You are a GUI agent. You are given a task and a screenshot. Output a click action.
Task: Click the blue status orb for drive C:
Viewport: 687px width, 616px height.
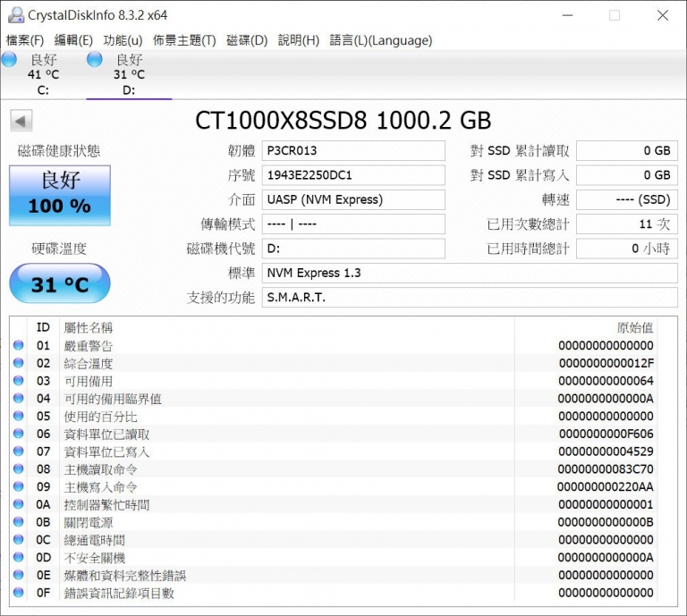click(9, 60)
